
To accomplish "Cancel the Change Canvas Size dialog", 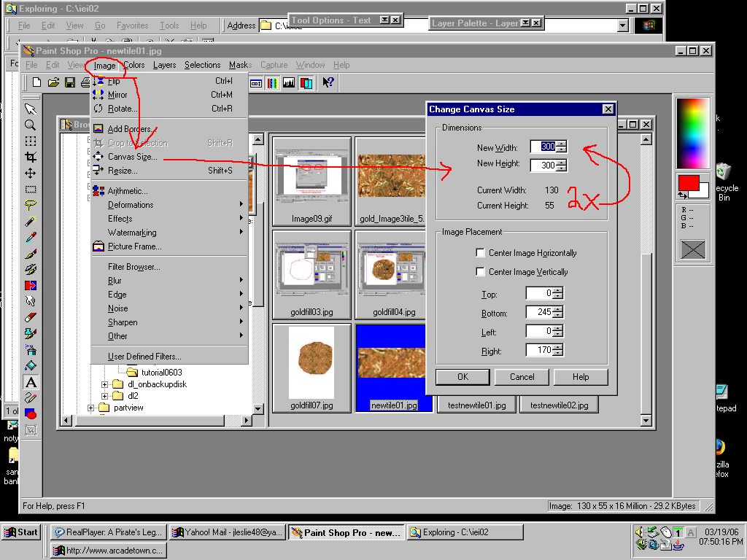I will pos(522,377).
